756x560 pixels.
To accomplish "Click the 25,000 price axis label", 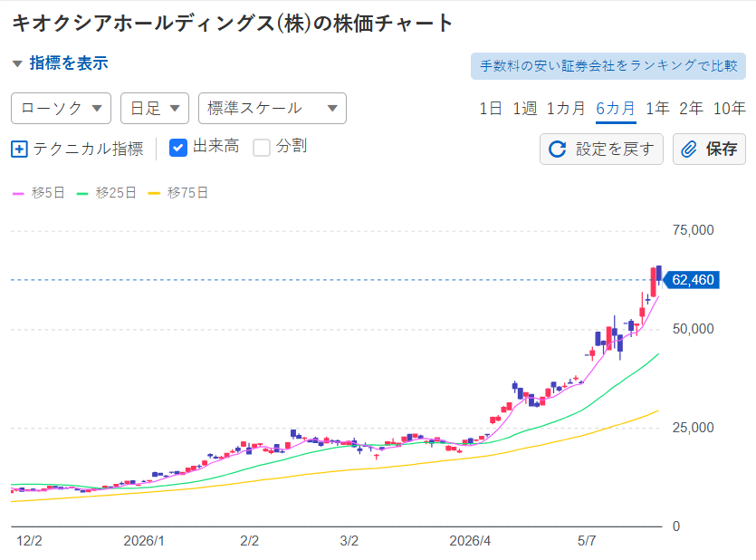I will pyautogui.click(x=693, y=428).
